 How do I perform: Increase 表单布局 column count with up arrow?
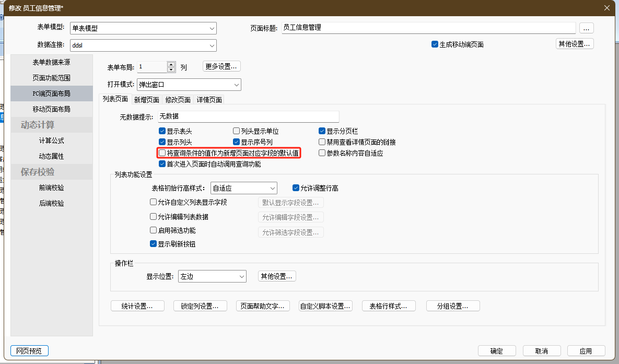point(171,64)
